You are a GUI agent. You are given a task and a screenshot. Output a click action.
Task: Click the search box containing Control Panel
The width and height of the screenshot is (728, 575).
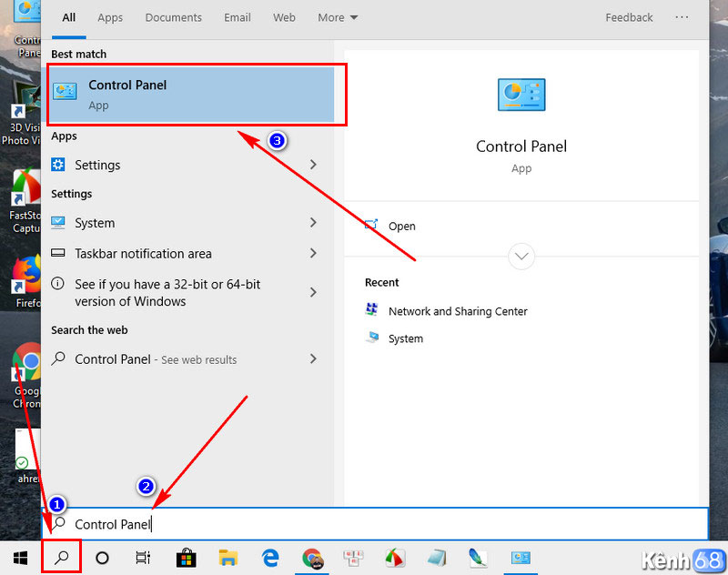pyautogui.click(x=364, y=524)
